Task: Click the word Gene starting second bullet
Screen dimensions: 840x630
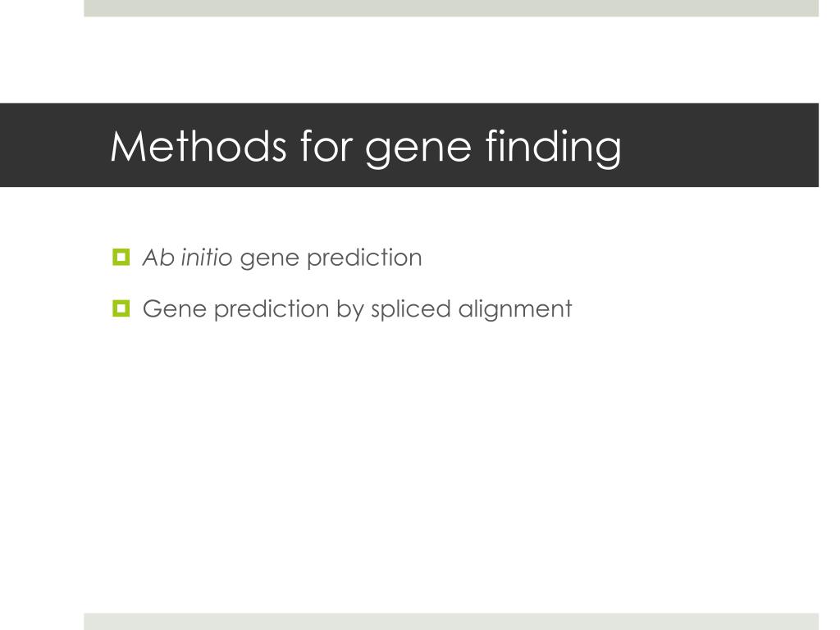Action: point(175,309)
